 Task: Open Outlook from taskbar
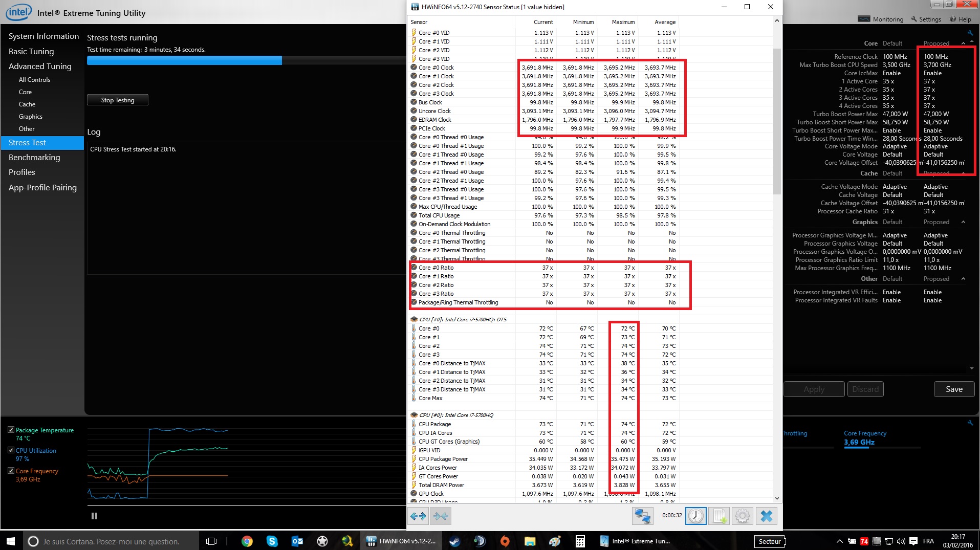(297, 541)
